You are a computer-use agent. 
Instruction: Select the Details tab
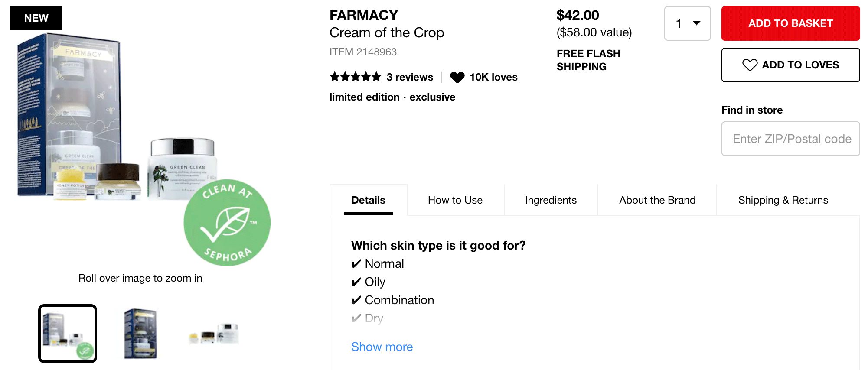368,200
